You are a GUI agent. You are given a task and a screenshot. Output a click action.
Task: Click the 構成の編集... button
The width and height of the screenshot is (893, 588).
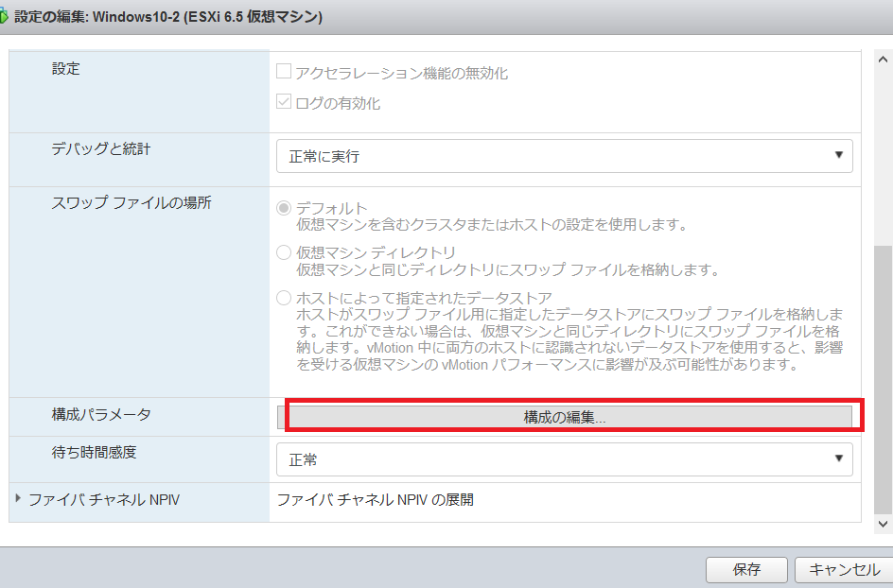565,417
